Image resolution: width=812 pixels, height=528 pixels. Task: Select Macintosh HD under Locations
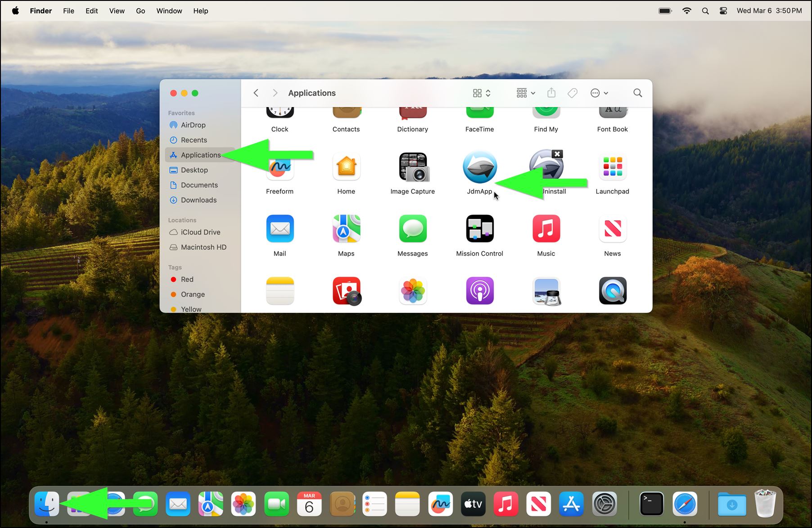click(203, 248)
